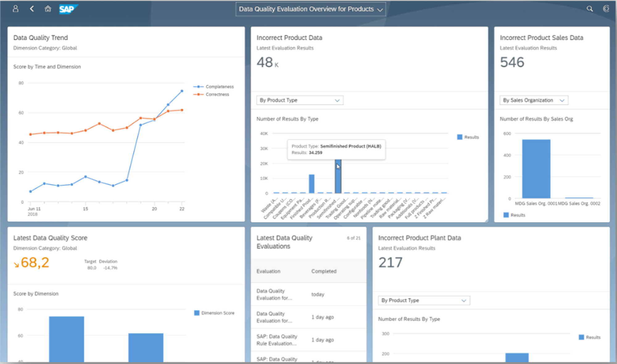Screen dimensions: 617x364
Task: Select the second Dimension Score bar
Action: (146, 348)
